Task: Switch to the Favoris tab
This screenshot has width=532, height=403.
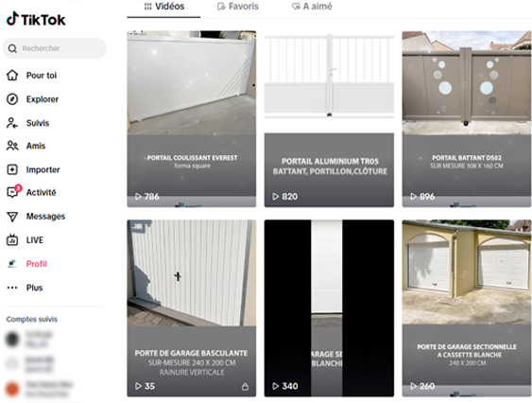Action: tap(238, 7)
